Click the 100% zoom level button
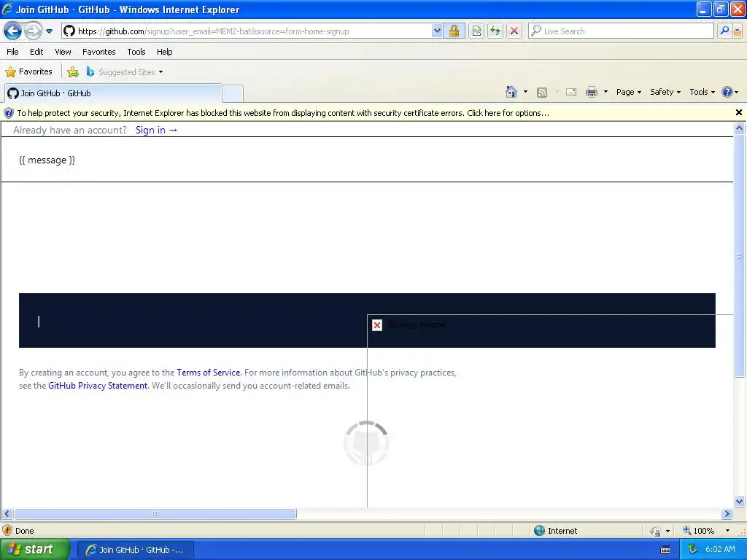 coord(699,531)
